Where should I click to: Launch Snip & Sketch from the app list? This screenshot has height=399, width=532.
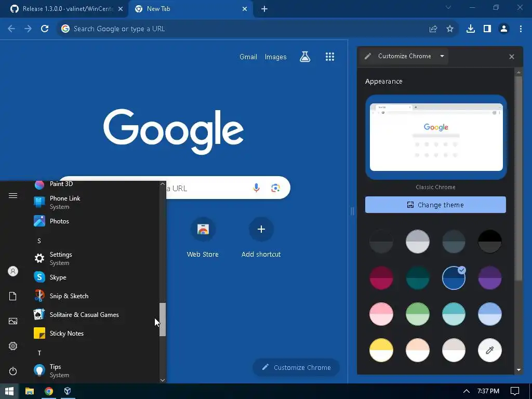(x=95, y=296)
